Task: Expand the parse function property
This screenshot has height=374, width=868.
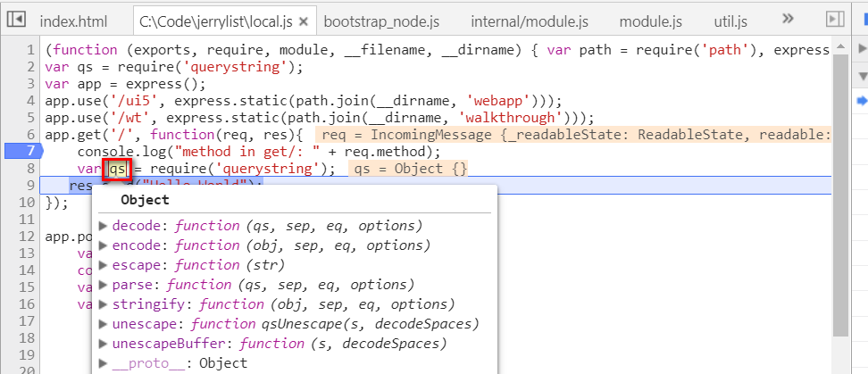Action: pos(103,285)
